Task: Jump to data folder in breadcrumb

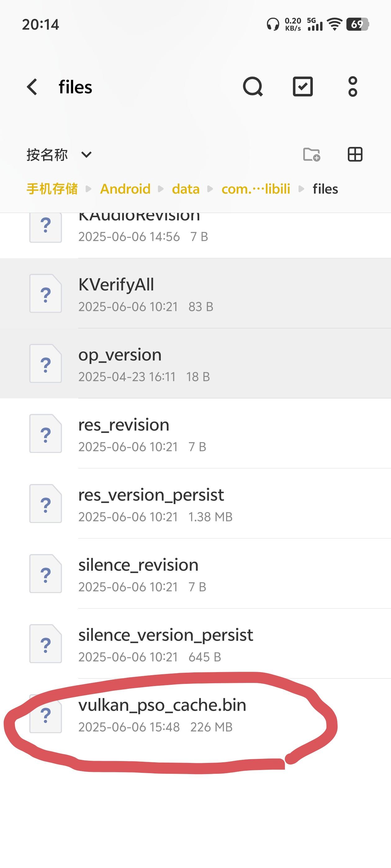Action: coord(186,189)
